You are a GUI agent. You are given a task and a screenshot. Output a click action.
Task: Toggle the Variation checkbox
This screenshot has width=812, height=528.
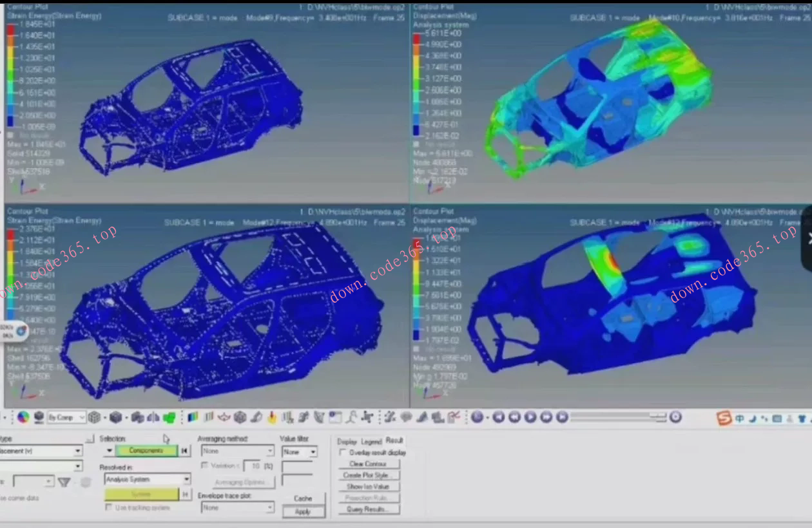[205, 466]
